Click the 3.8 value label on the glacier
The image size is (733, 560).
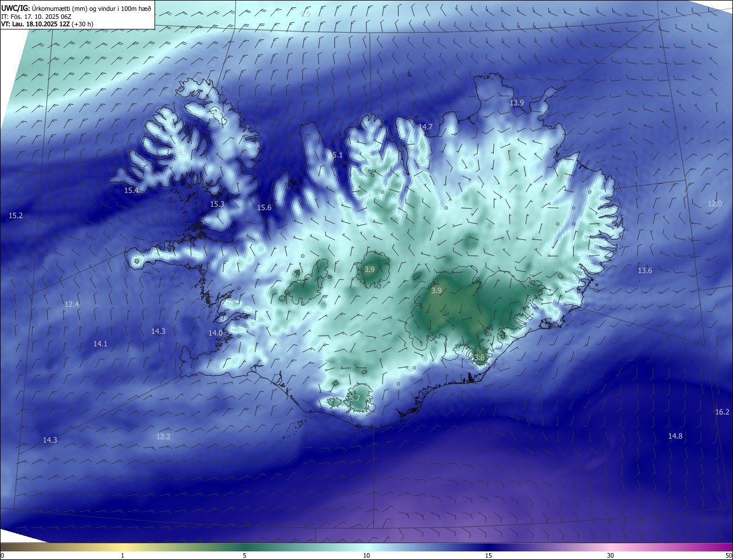479,357
